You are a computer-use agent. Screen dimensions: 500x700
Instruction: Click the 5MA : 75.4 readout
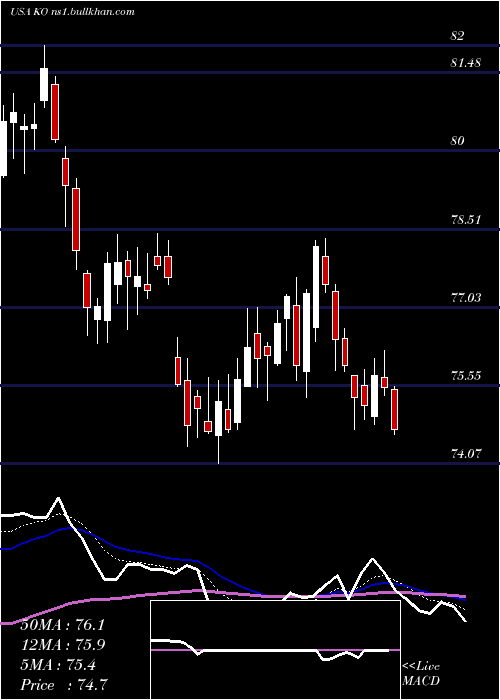[58, 665]
